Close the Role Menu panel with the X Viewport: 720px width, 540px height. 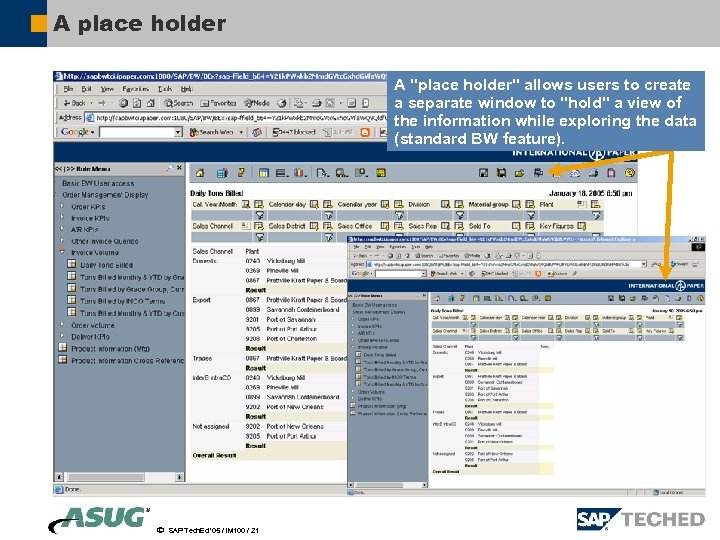(180, 168)
